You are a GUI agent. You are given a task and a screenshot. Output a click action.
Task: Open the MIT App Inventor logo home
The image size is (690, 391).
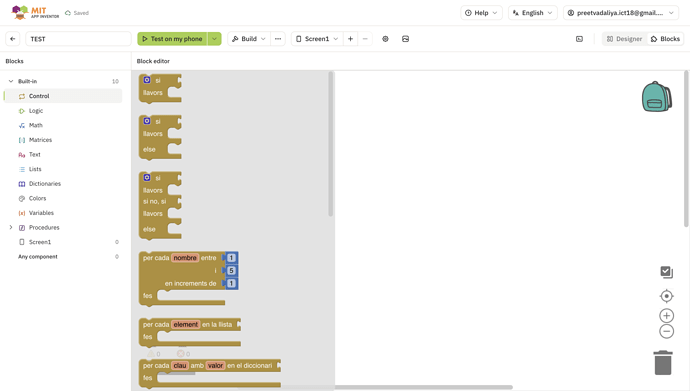(35, 13)
